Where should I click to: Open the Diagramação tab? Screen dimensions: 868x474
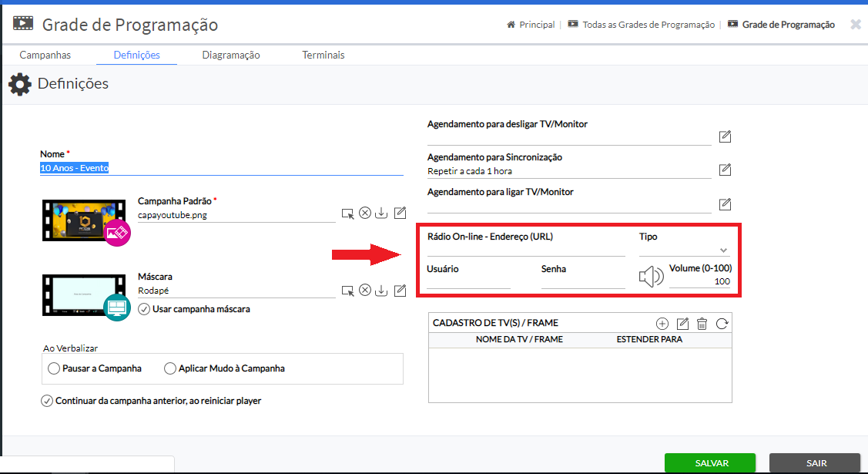[x=231, y=55]
